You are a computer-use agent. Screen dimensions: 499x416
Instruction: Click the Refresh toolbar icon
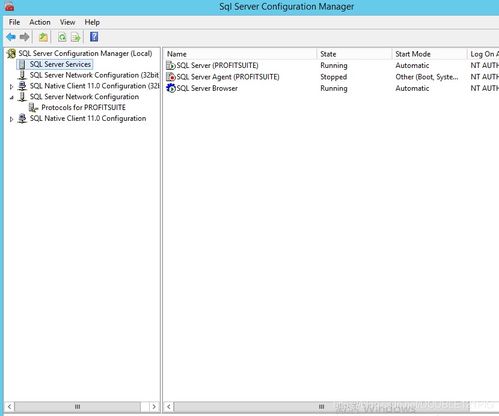click(62, 37)
